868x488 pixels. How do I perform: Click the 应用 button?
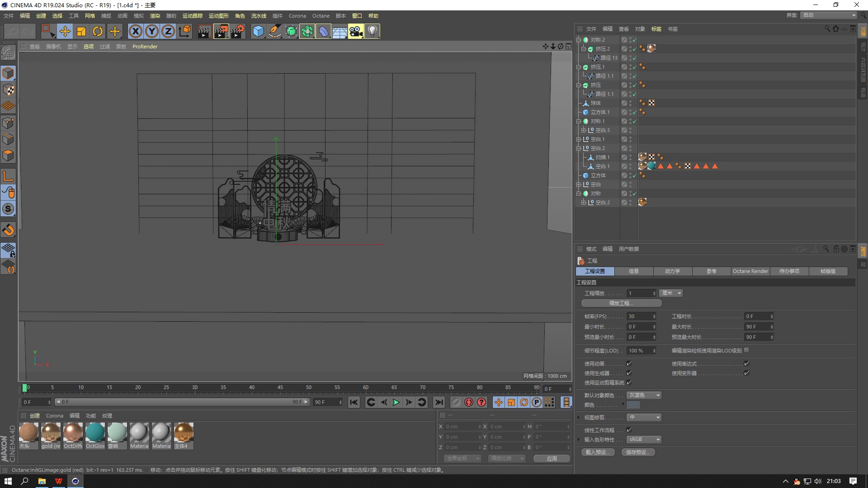[552, 459]
